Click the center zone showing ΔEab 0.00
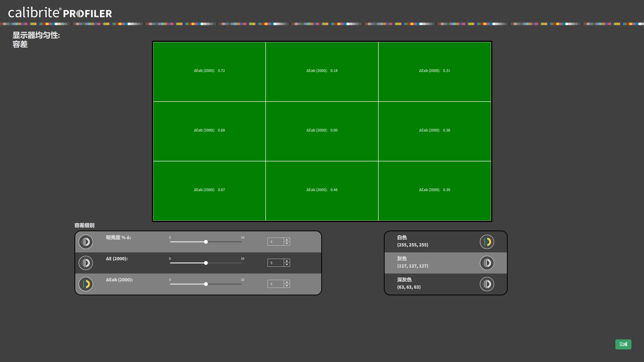This screenshot has width=644, height=362. pyautogui.click(x=322, y=131)
